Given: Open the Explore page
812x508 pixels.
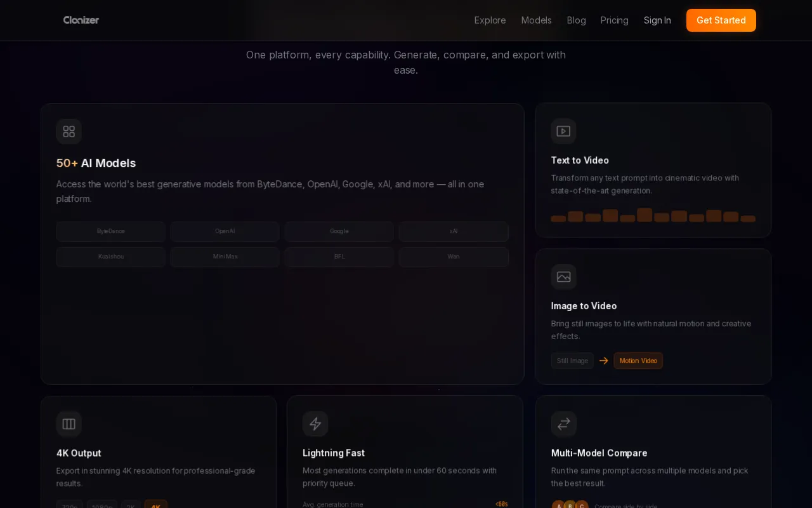Looking at the screenshot, I should [490, 20].
